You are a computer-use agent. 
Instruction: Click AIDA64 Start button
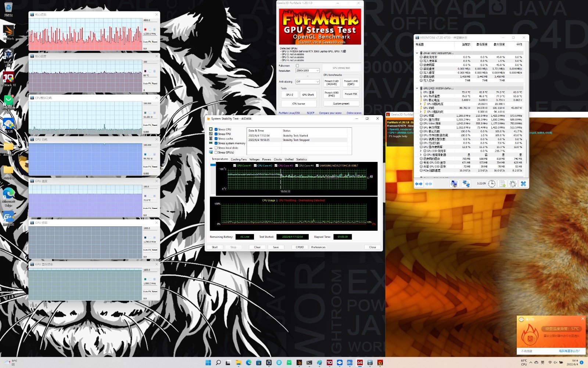(215, 247)
